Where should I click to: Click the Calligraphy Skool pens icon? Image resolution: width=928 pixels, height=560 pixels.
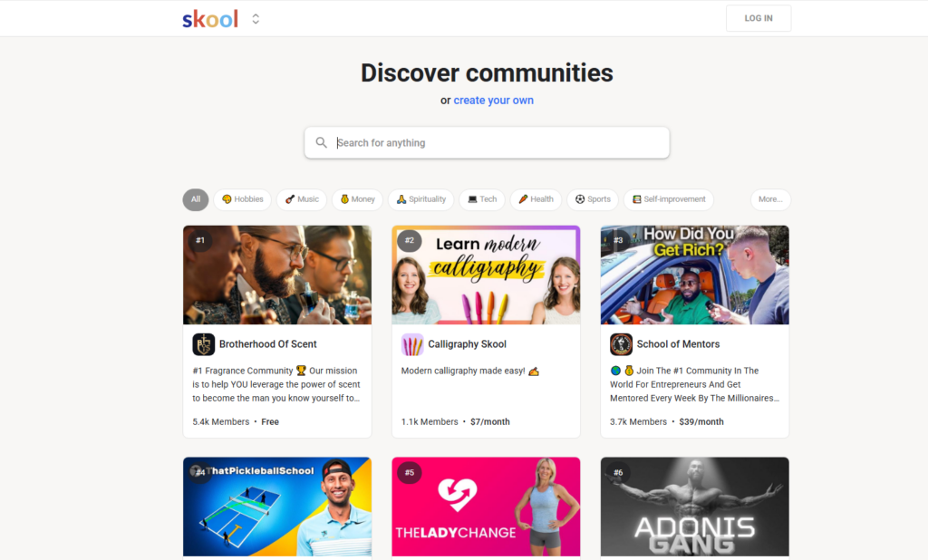pos(412,344)
